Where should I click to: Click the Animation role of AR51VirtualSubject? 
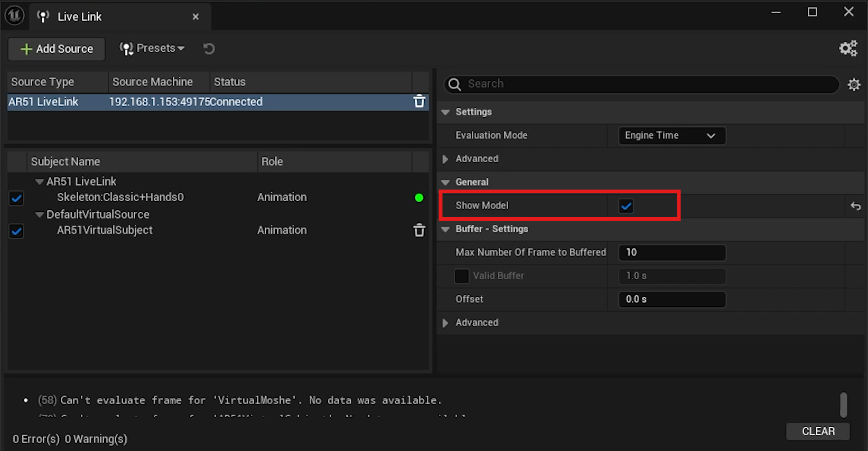(x=282, y=230)
